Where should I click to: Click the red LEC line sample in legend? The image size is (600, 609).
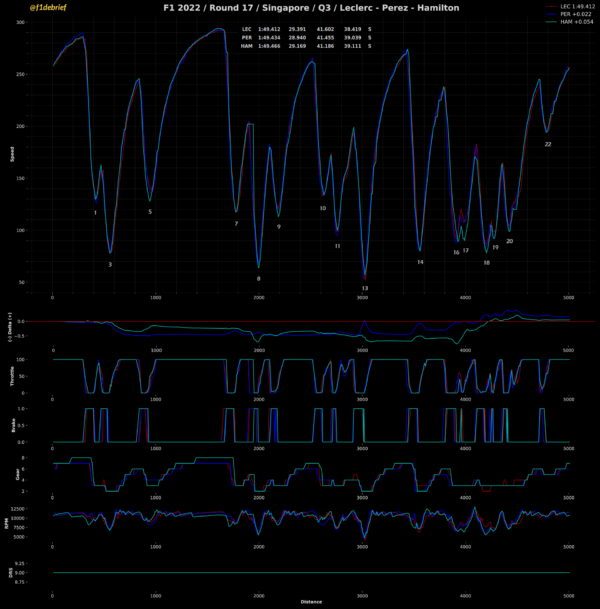click(551, 7)
